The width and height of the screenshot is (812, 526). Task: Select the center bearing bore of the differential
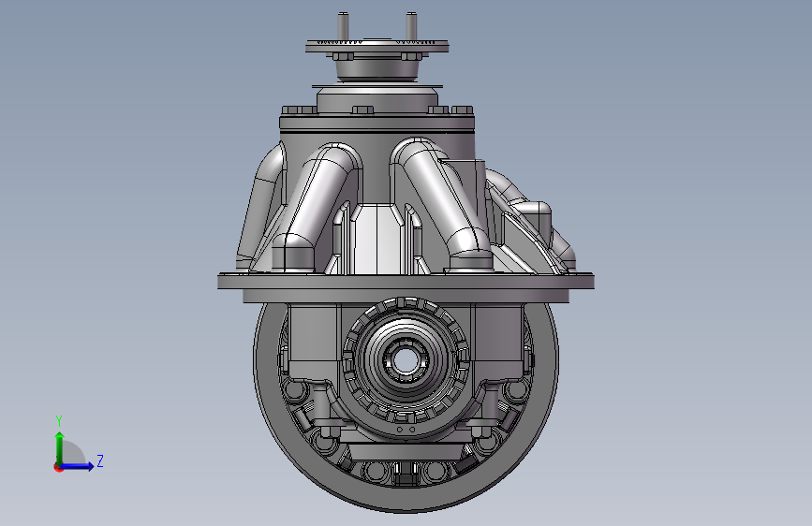coord(405,361)
